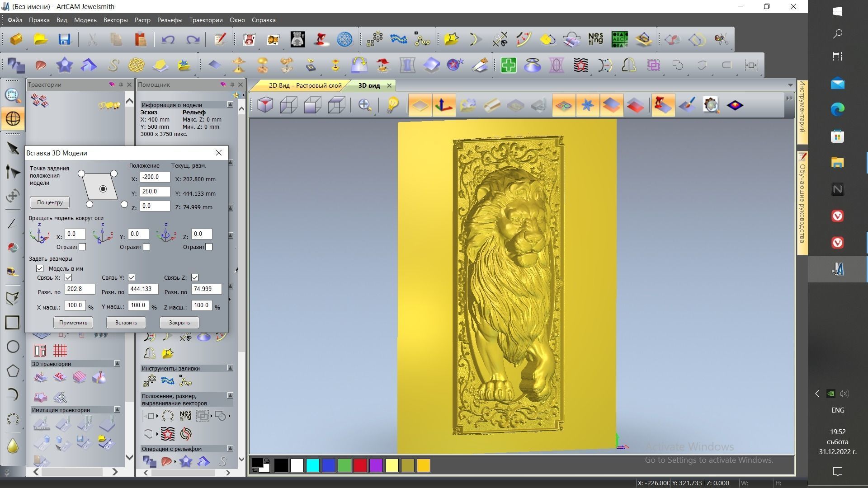Click the New Model icon in top toolbar

[16, 39]
